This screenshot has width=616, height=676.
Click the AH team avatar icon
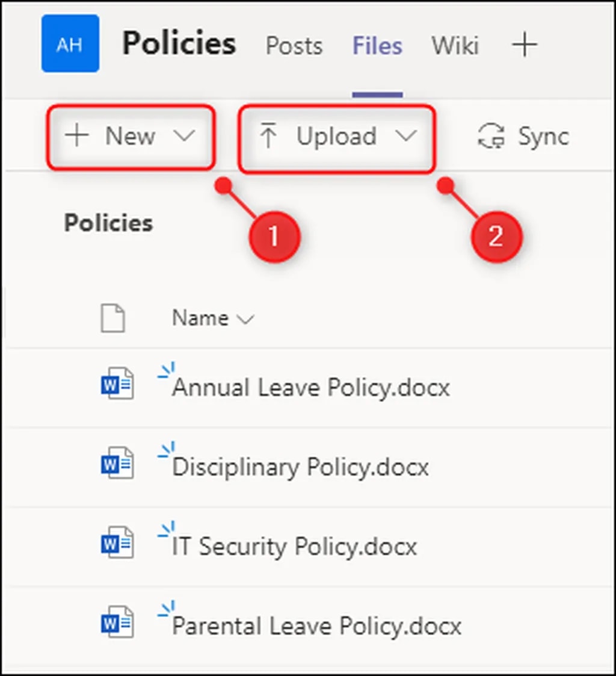click(x=70, y=45)
